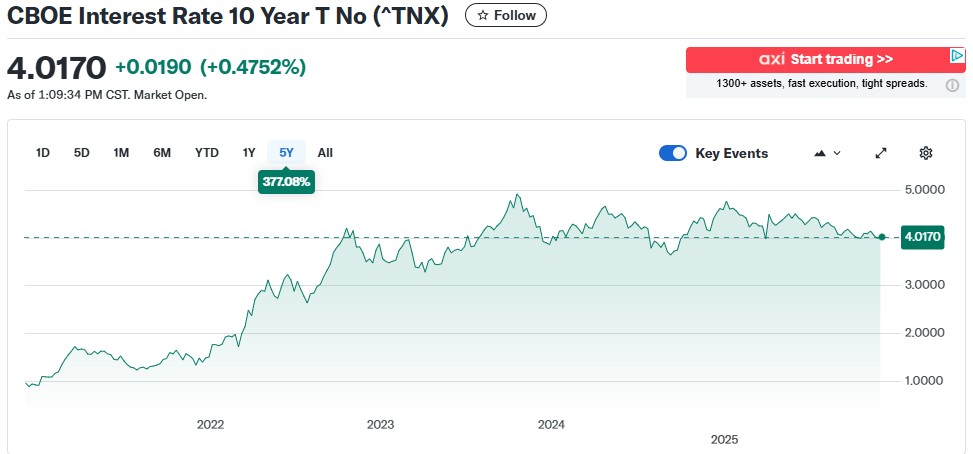Viewport: 973px width, 454px height.
Task: Click the ad info icon
Action: tap(952, 85)
